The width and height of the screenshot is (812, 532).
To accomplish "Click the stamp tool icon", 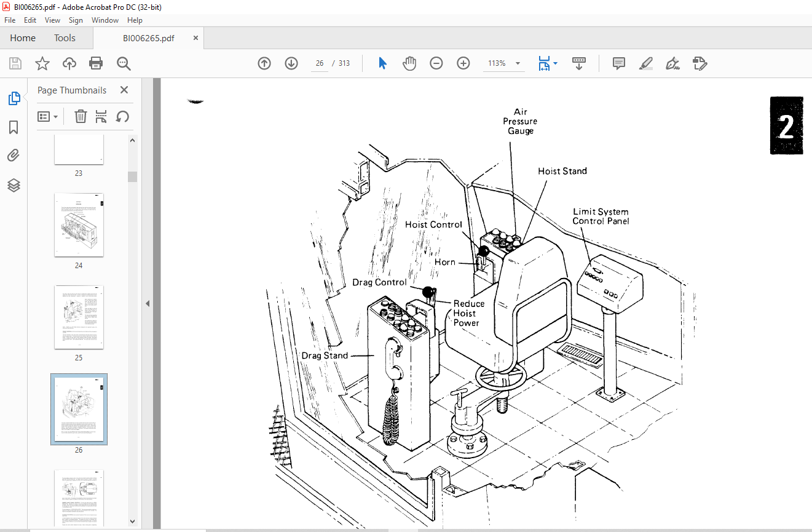I will 700,63.
